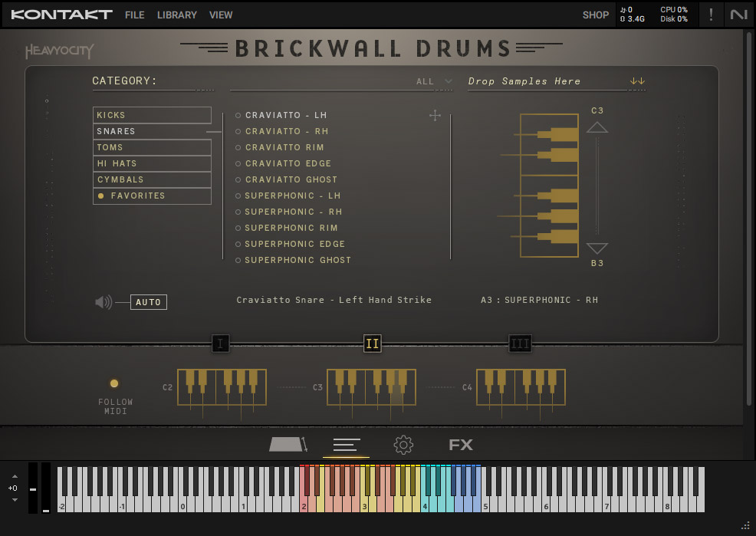
Task: Click the crosshair move icon in sample list
Action: (435, 115)
